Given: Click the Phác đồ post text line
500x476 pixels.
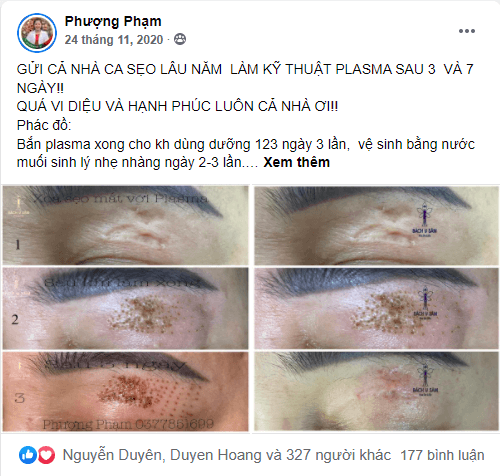Looking at the screenshot, I should tap(44, 125).
